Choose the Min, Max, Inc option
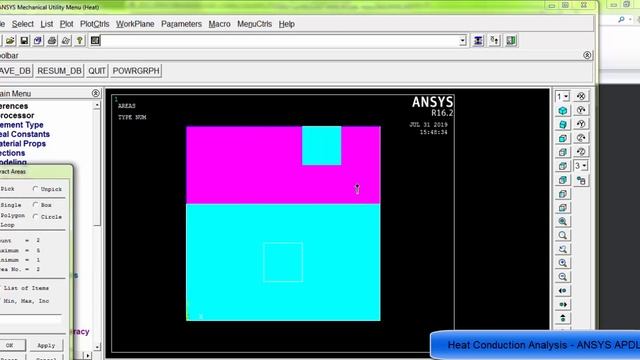 [26, 301]
